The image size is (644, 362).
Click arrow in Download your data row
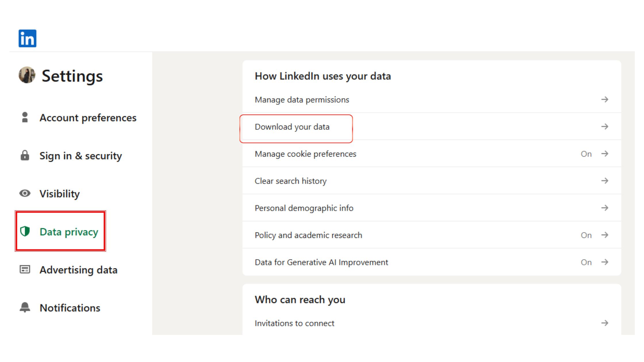605,126
